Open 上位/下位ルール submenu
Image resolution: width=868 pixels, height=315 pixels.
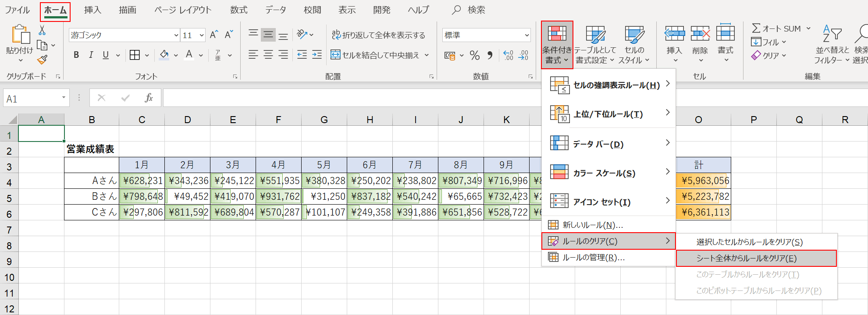pos(608,114)
